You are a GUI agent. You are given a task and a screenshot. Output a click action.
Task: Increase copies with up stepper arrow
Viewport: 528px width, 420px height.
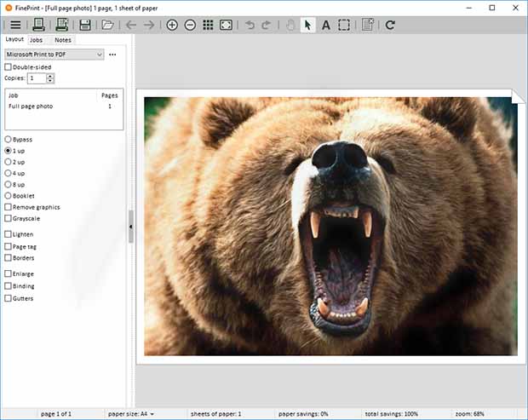(x=50, y=76)
